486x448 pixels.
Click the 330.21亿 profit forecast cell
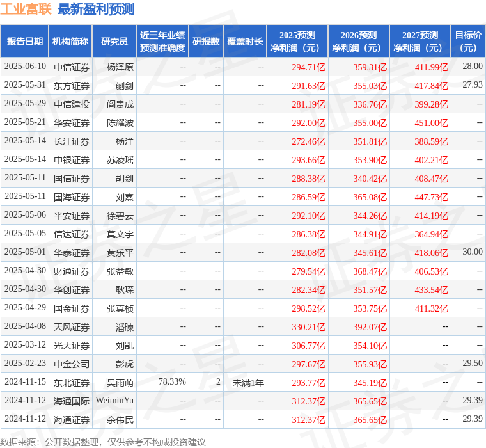click(309, 327)
